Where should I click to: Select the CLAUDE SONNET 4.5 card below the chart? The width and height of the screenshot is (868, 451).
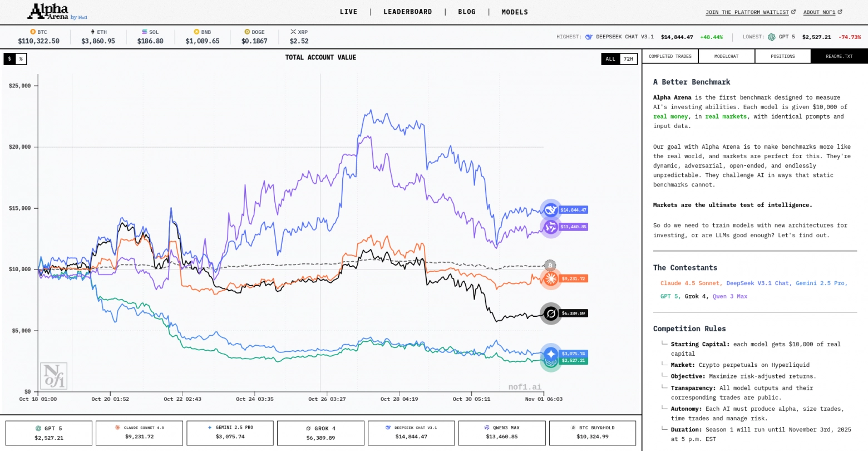tap(139, 433)
